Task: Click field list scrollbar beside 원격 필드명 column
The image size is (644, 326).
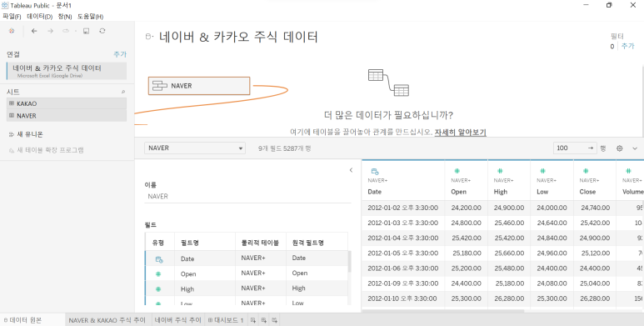Action: [x=350, y=262]
